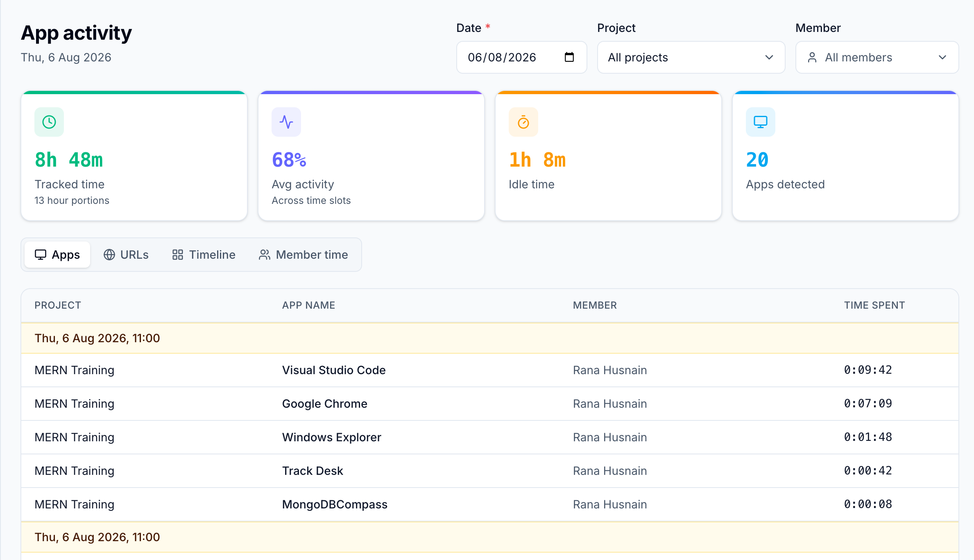Select the MongoDBCompass table row

pyautogui.click(x=490, y=504)
